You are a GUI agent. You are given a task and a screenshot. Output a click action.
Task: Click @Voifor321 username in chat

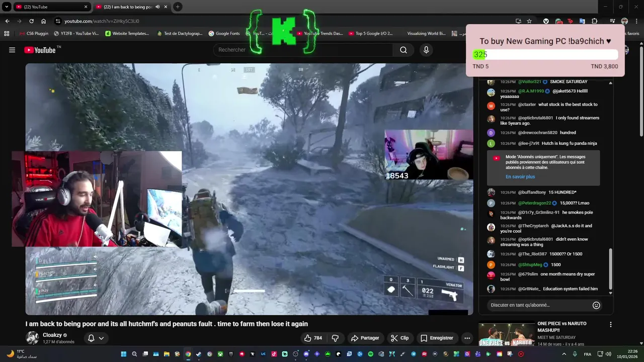pos(530,82)
